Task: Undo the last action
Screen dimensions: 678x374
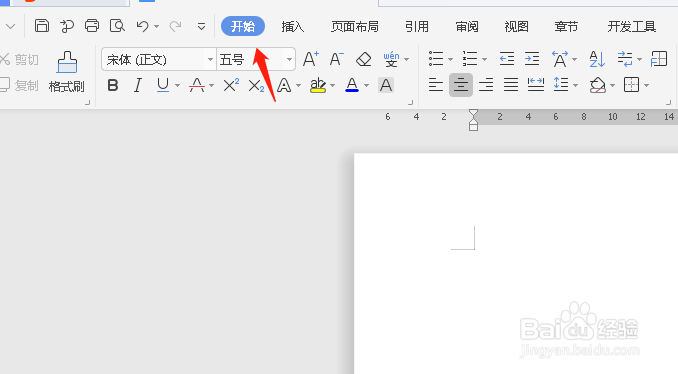Action: coord(142,26)
